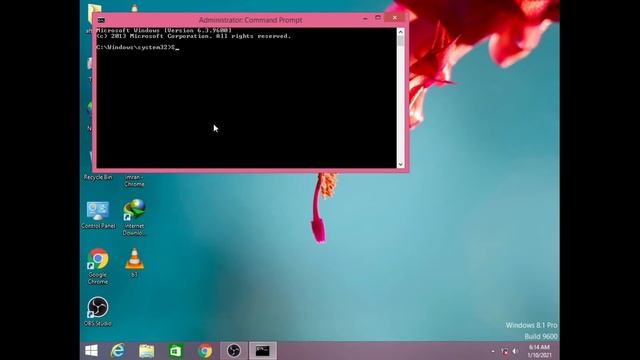Minimize the Command Prompt window
Screen dimensions: 640x360
365,18
